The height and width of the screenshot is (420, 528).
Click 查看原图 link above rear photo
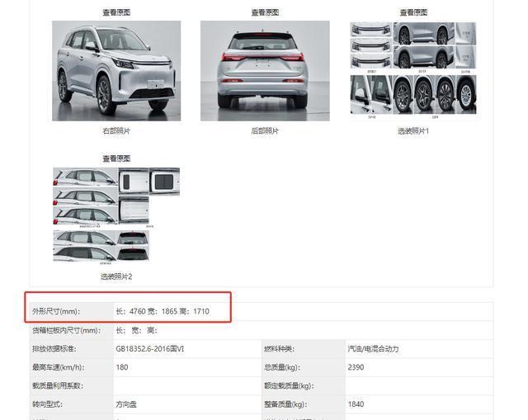(x=265, y=12)
